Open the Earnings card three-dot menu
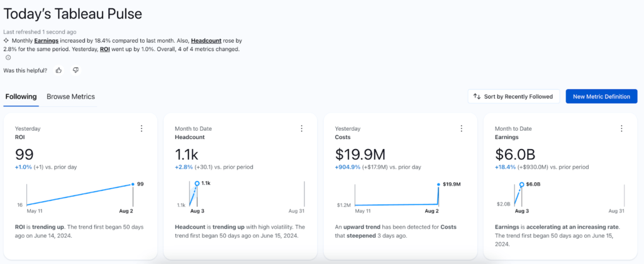644x264 pixels. 622,128
